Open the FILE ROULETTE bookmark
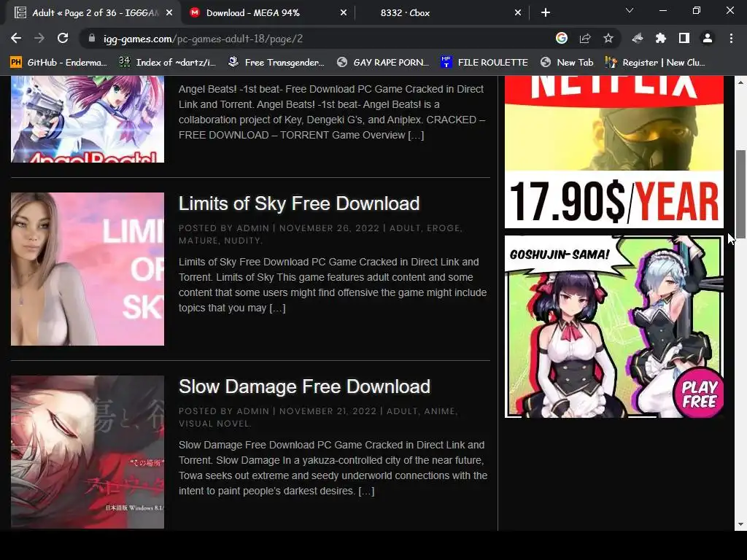 pyautogui.click(x=484, y=63)
